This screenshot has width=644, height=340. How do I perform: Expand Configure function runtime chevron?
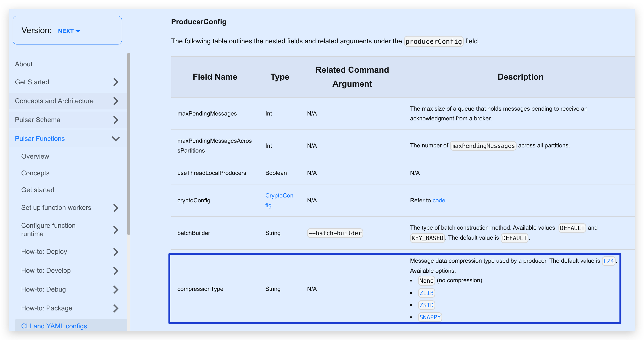pos(116,230)
